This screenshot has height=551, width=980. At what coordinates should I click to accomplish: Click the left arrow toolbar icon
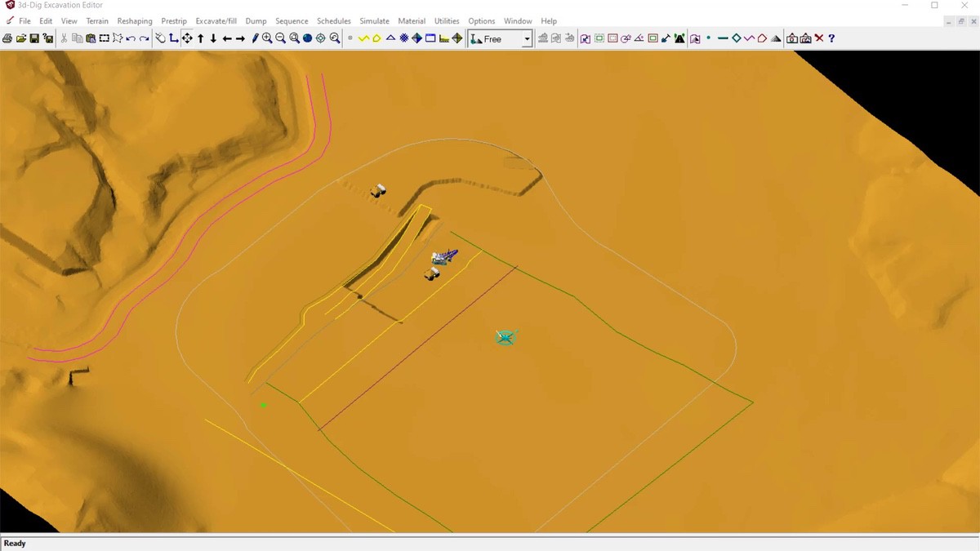[x=227, y=38]
